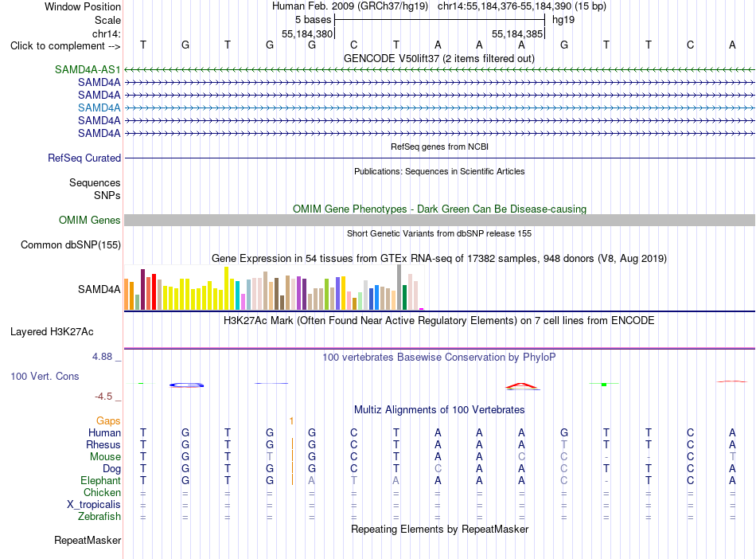The image size is (756, 559).
Task: Click the hg19 label beside scale bar
Action: coord(563,20)
